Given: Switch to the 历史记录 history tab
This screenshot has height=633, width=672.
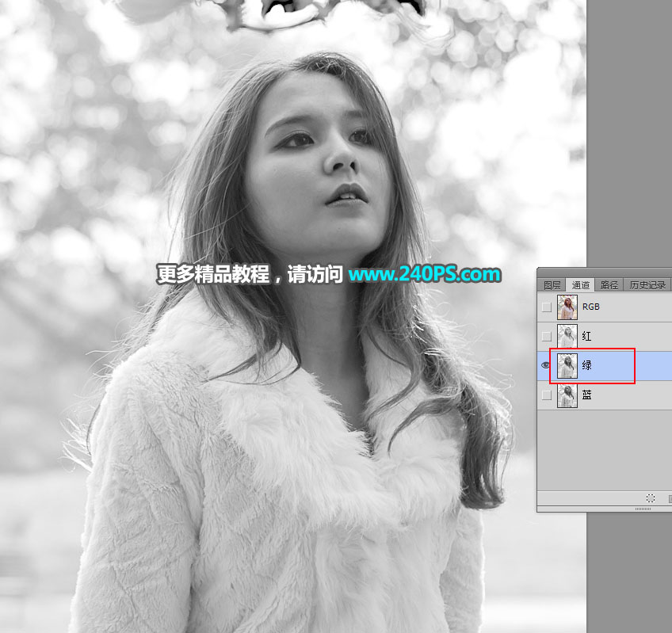Looking at the screenshot, I should 647,285.
